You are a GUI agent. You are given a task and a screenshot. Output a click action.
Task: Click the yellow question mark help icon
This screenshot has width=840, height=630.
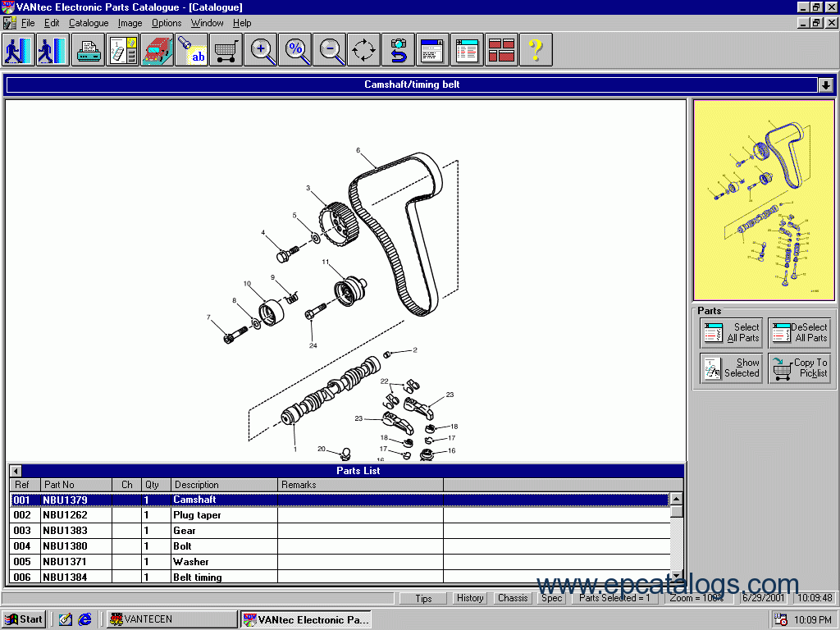click(x=536, y=50)
